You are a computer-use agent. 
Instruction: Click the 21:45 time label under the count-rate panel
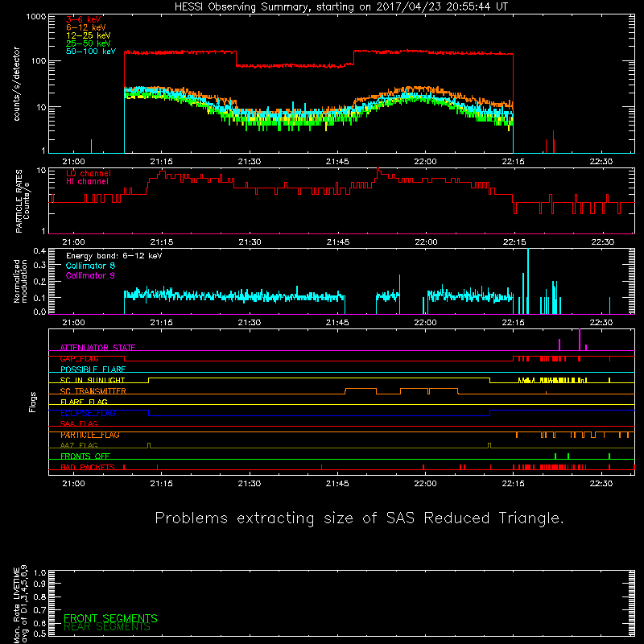pos(337,162)
